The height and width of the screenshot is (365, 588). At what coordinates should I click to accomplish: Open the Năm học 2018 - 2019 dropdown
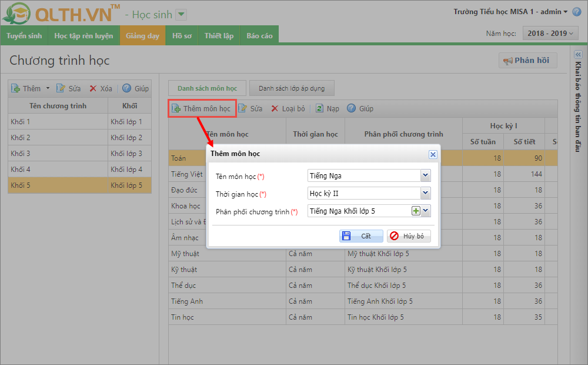point(550,34)
